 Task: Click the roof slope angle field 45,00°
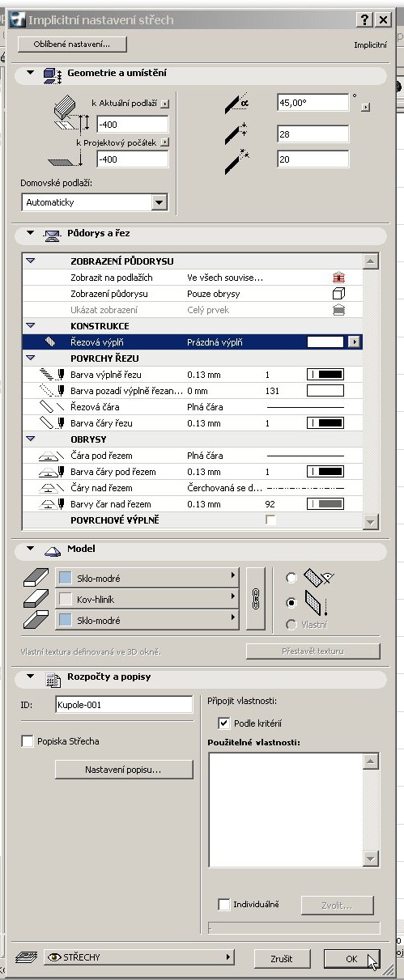point(312,103)
